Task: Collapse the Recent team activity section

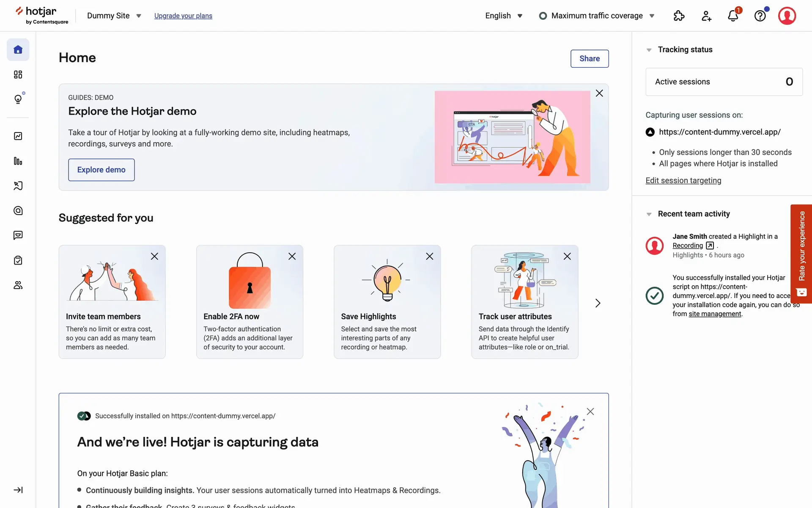Action: tap(649, 214)
